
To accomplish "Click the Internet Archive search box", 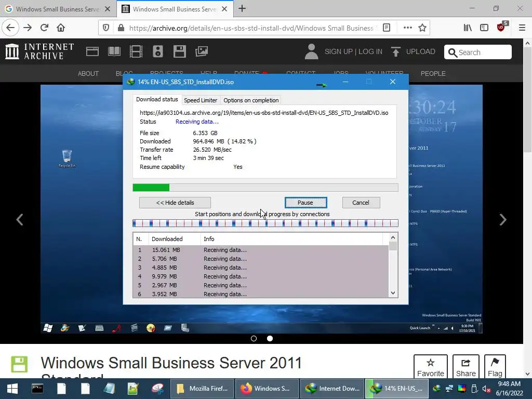I will pyautogui.click(x=478, y=52).
